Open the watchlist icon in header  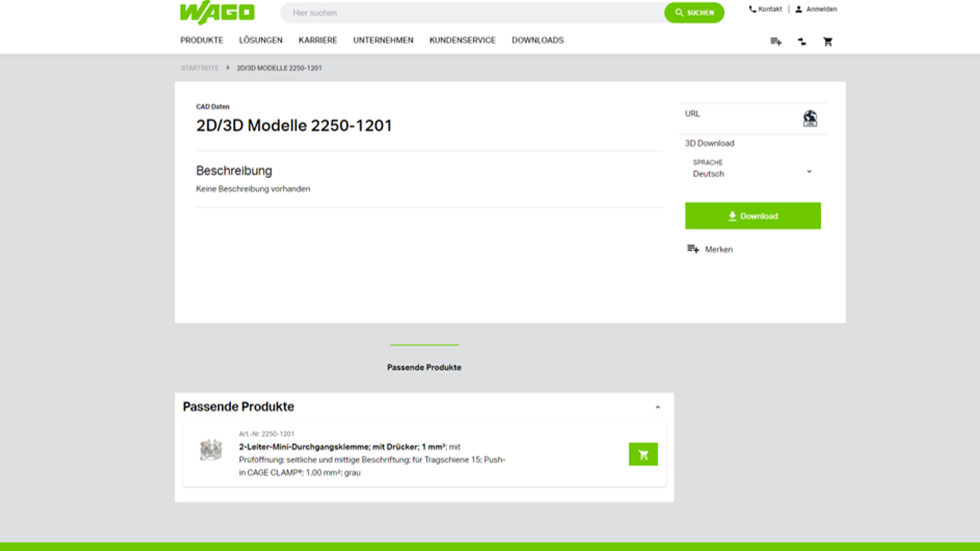(776, 42)
